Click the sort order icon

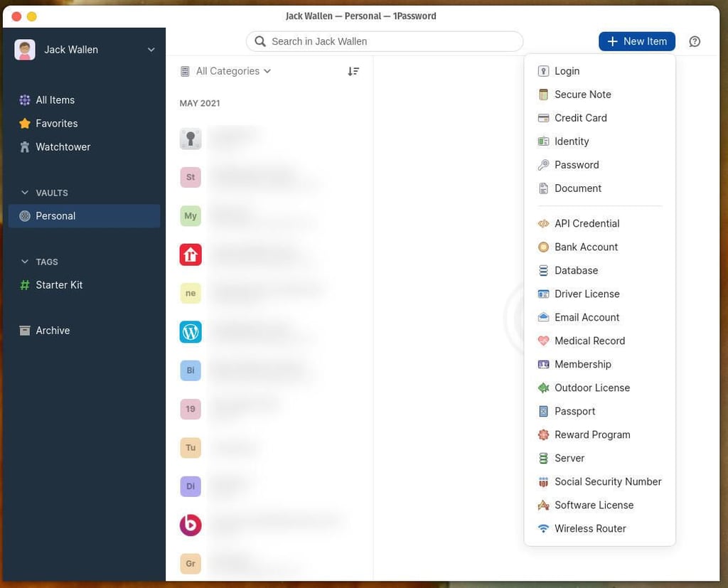coord(353,71)
